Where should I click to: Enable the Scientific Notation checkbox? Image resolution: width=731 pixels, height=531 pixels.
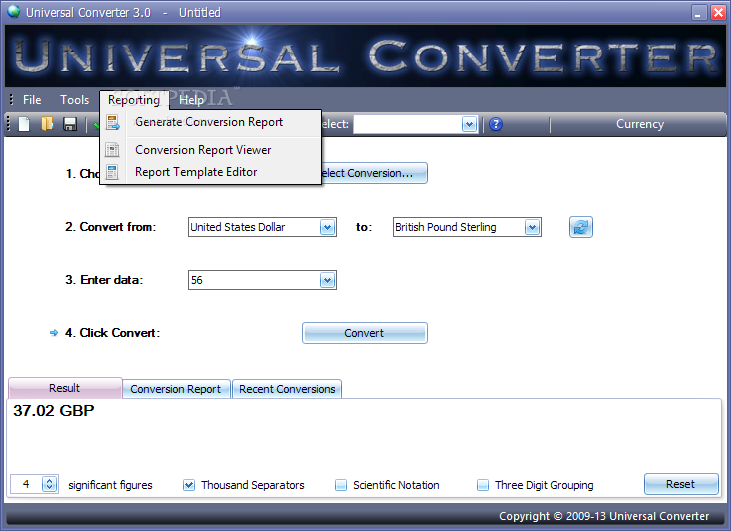(x=341, y=485)
